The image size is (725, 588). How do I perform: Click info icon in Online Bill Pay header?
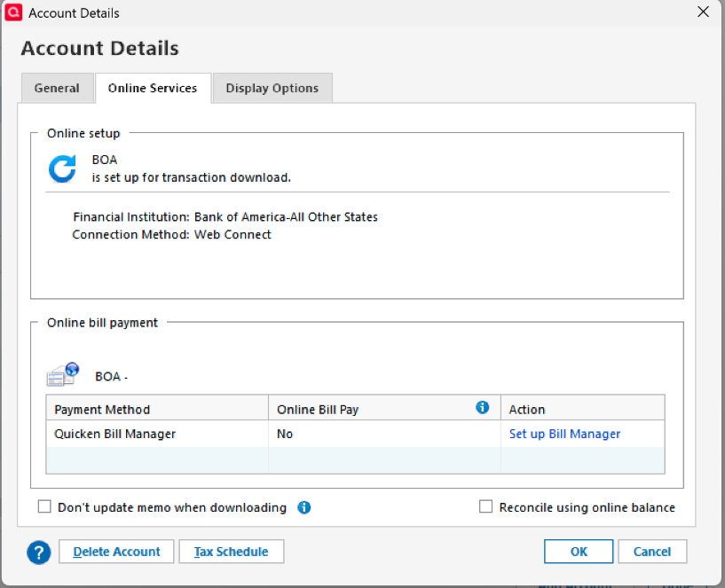click(482, 408)
